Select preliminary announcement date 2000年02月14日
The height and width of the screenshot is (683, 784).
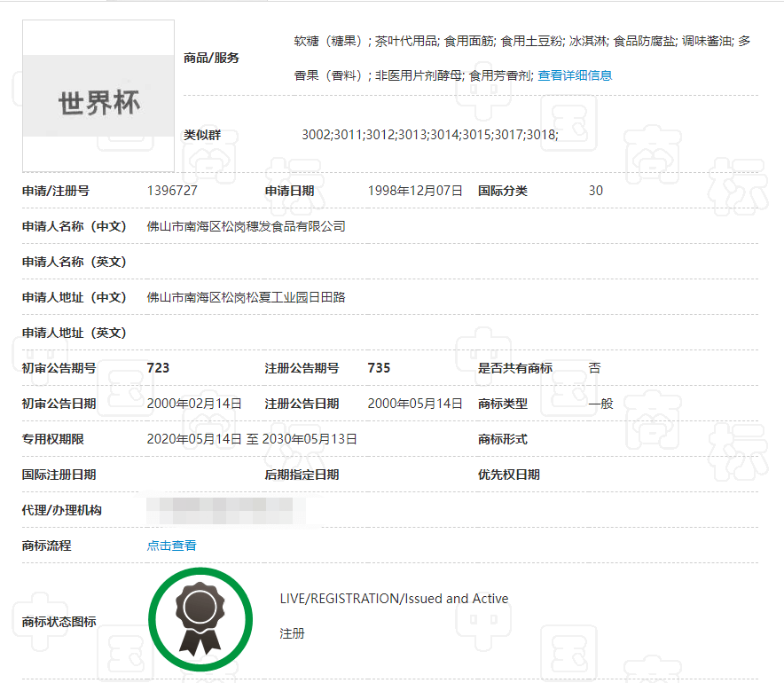194,404
